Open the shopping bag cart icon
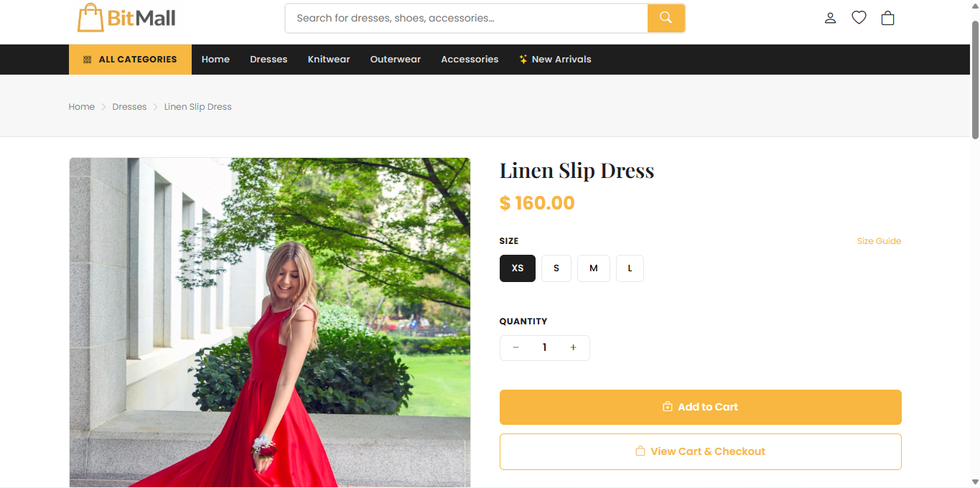The image size is (980, 488). [x=887, y=18]
